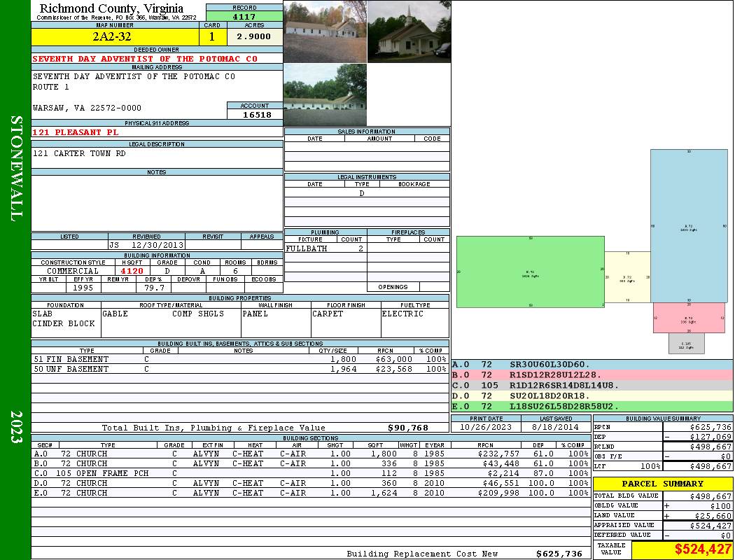The height and width of the screenshot is (560, 735).
Task: Select building section B.0 72 CHURCH
Action: click(x=311, y=463)
